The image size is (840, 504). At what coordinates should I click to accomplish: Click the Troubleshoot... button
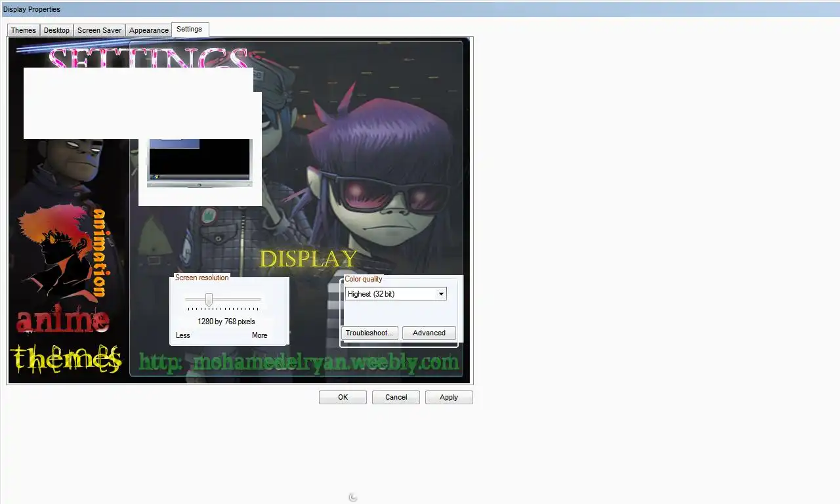click(x=369, y=333)
